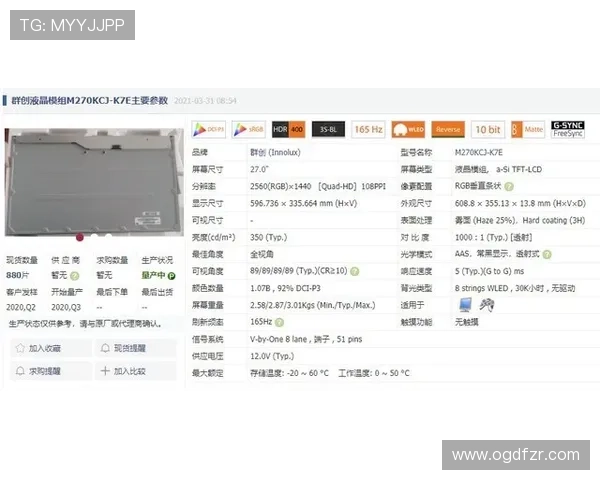Click supply voltage 12.0V (Typ.)
Image resolution: width=600 pixels, height=480 pixels.
pos(272,356)
